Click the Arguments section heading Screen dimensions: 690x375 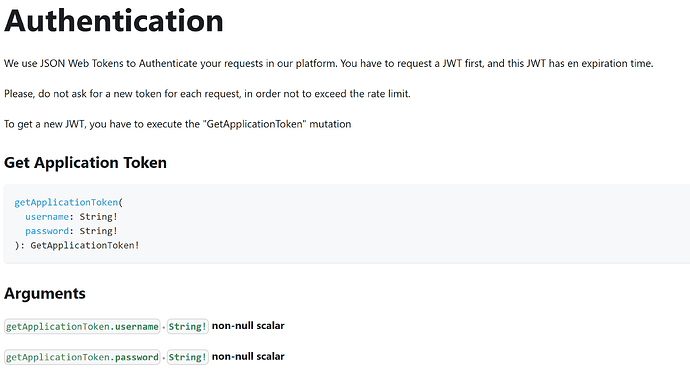pos(44,293)
